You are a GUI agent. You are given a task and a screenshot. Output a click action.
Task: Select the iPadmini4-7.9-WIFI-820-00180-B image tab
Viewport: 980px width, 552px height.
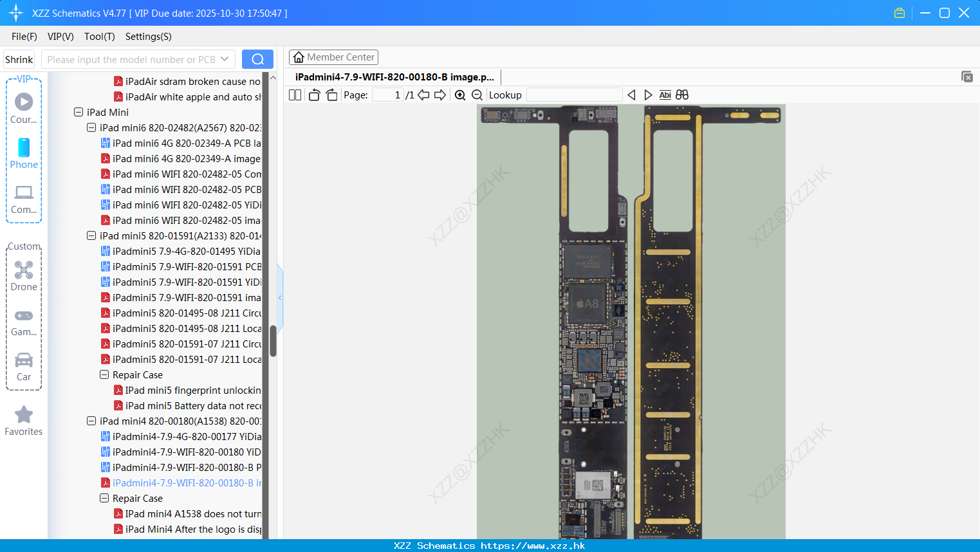[394, 77]
